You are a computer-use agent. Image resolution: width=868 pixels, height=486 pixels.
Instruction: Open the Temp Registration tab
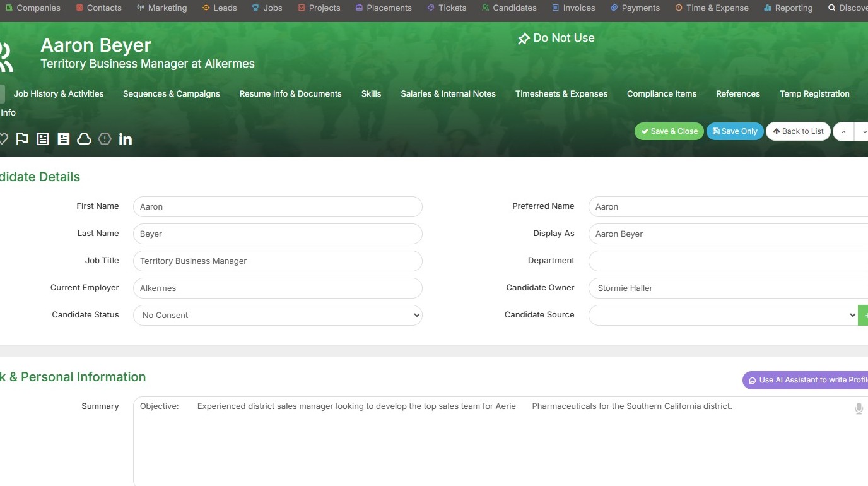[x=814, y=93]
